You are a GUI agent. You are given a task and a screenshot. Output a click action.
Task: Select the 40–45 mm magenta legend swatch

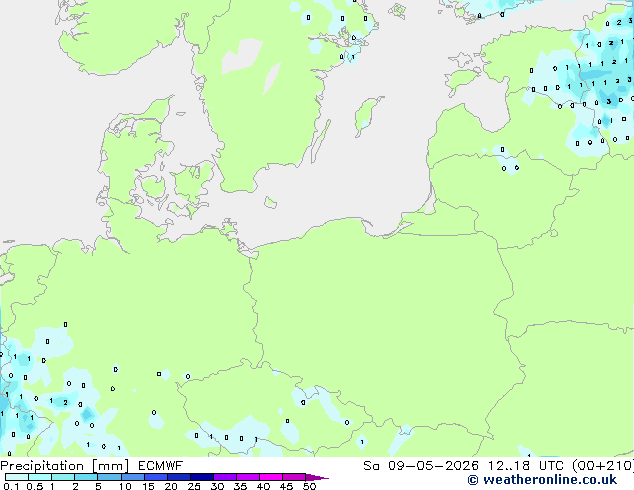tap(271, 477)
